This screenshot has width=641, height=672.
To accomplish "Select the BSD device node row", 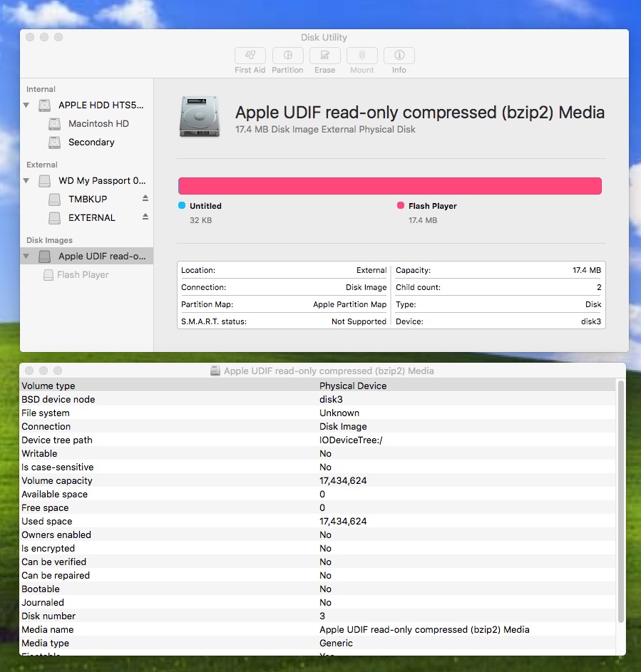I will 318,400.
